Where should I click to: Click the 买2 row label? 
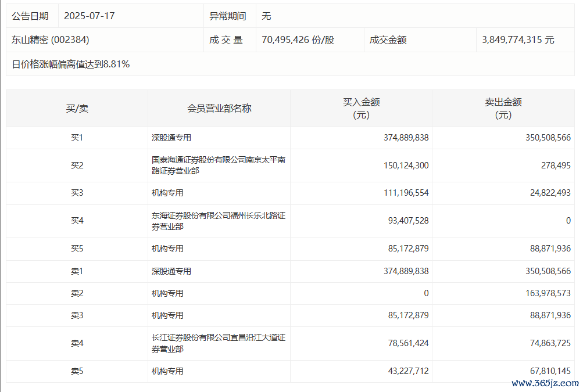pos(77,166)
